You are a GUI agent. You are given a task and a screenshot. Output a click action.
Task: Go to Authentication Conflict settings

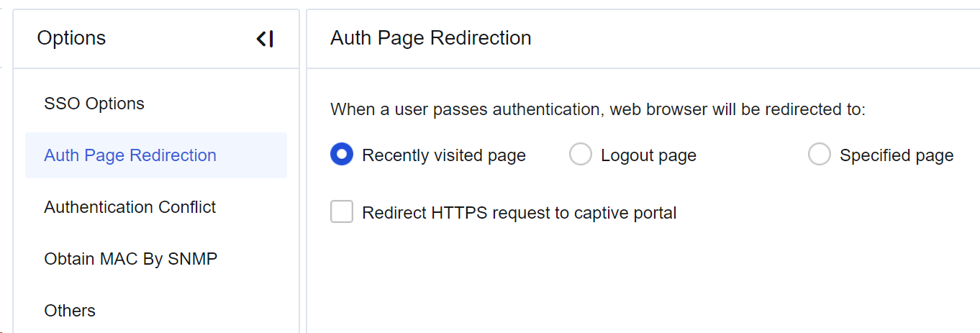[130, 207]
